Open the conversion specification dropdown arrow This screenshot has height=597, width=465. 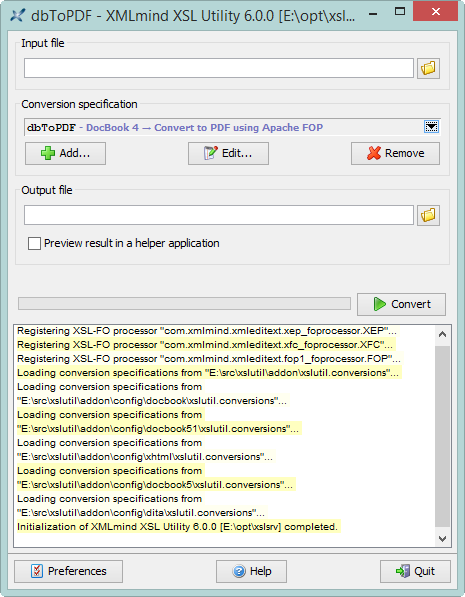(431, 127)
